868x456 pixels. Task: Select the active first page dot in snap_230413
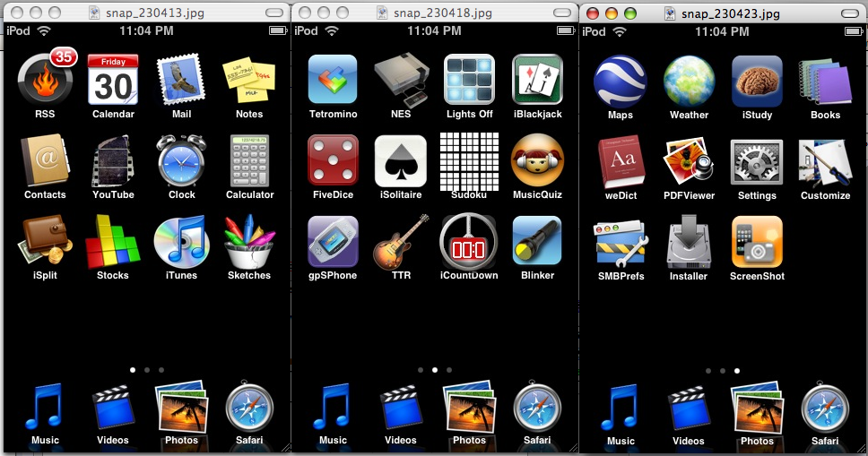pyautogui.click(x=133, y=370)
